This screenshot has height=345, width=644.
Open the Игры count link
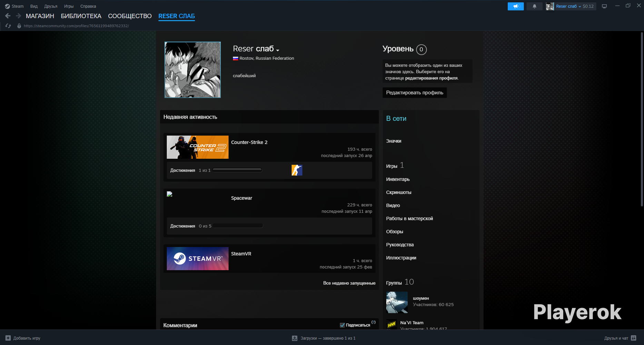click(x=395, y=166)
